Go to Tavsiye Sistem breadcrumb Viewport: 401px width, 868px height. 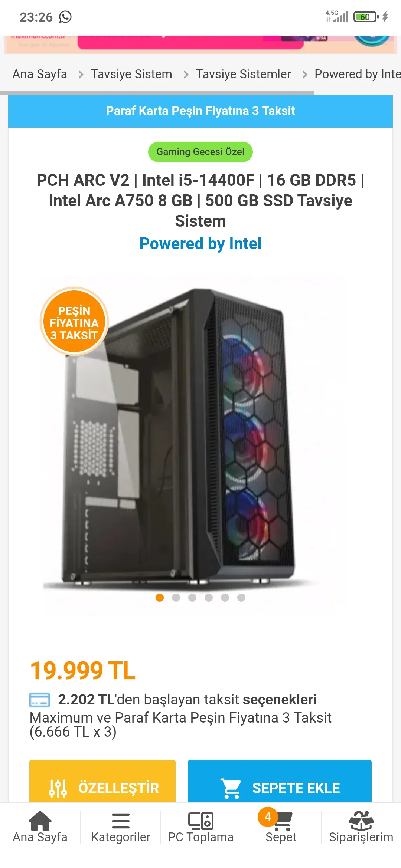131,74
